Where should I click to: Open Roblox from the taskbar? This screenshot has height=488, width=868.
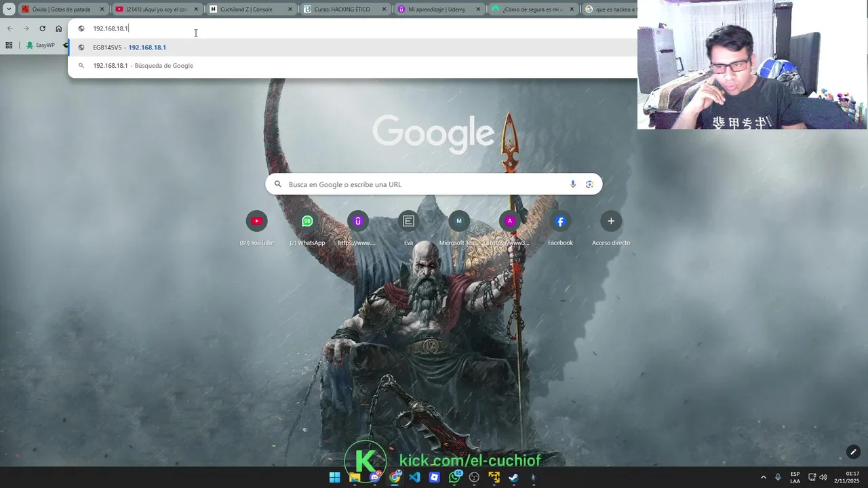(435, 477)
